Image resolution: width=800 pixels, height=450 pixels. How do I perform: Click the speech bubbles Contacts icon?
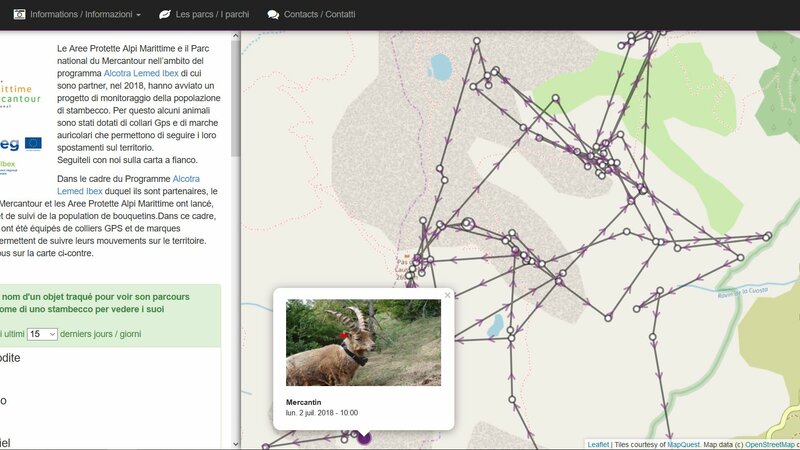point(273,15)
